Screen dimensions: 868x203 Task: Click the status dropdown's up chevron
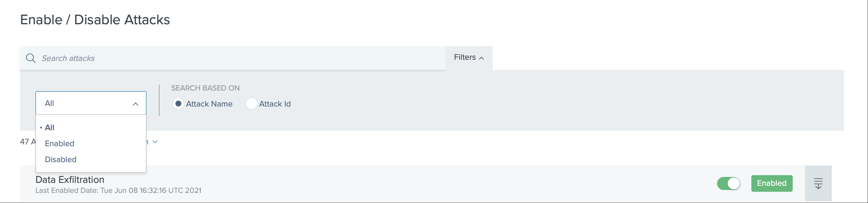(136, 104)
